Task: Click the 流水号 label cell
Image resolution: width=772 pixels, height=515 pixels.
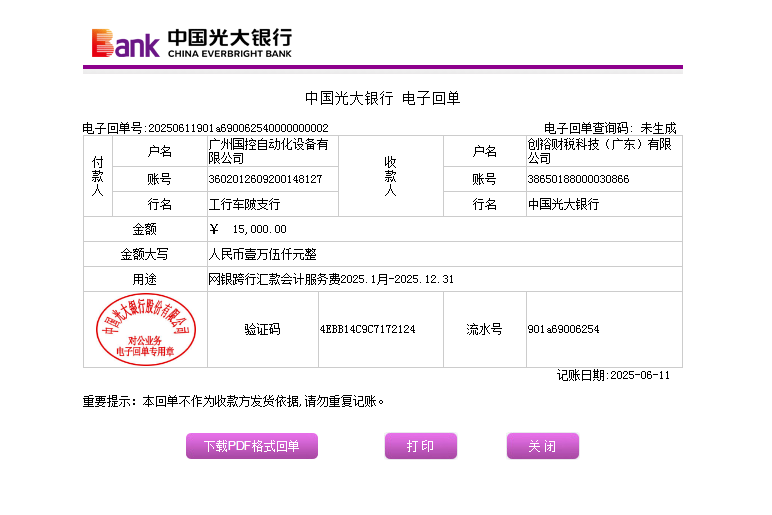Action: (x=485, y=329)
